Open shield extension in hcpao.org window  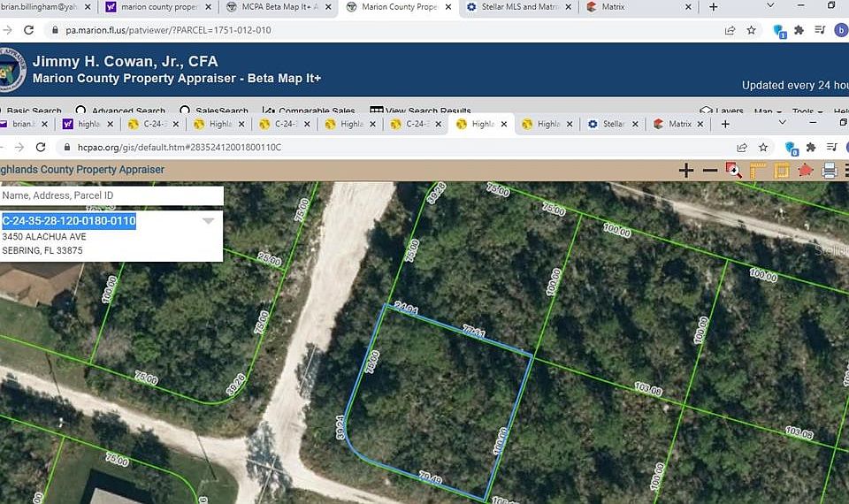791,148
